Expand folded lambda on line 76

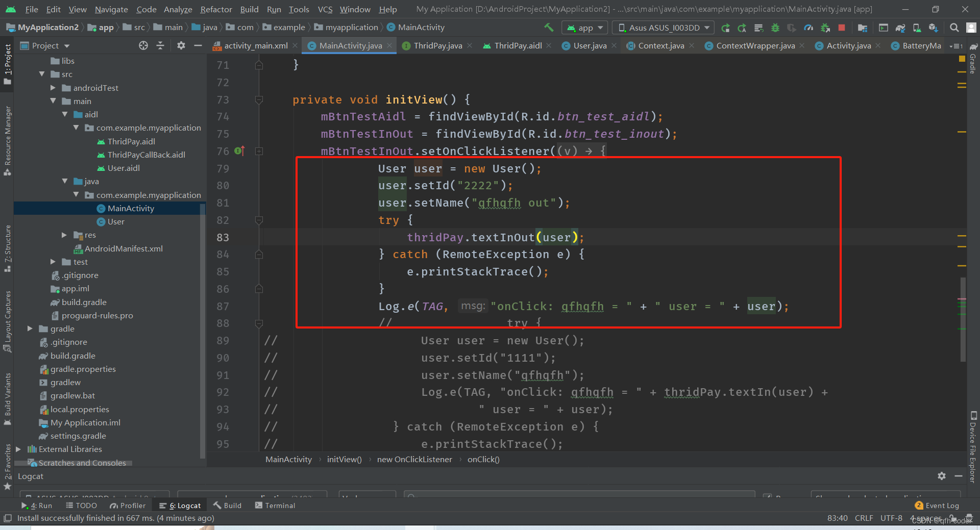tap(259, 151)
